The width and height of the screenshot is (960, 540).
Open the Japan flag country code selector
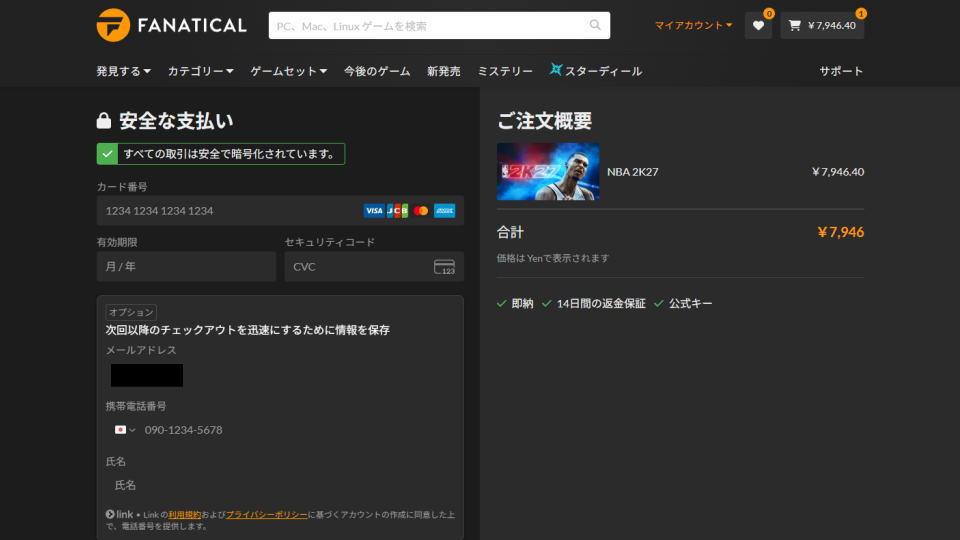125,430
